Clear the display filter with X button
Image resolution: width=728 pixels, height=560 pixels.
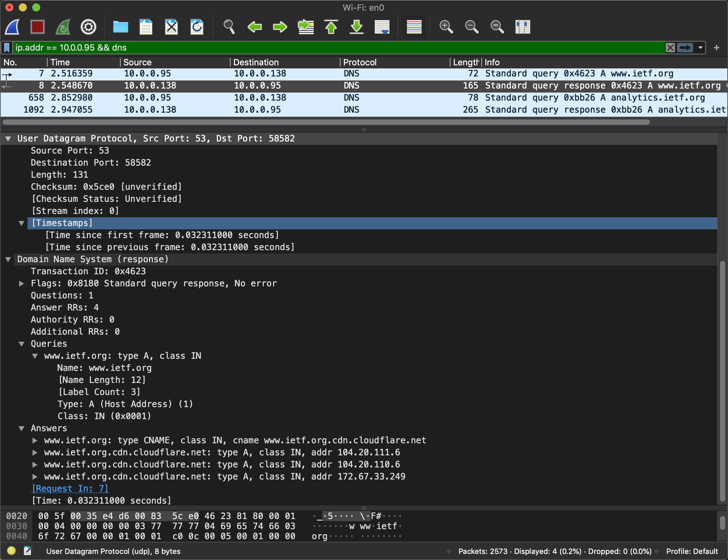tap(670, 48)
